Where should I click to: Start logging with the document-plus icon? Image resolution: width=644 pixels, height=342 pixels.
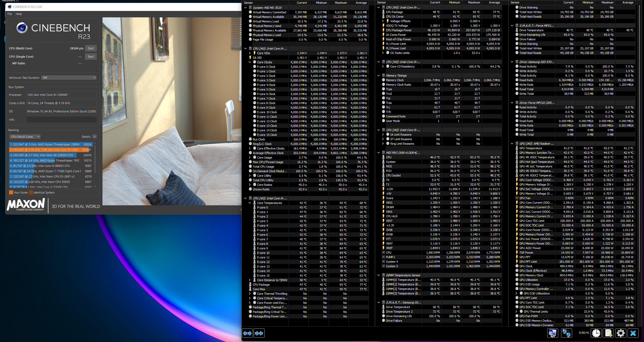tap(609, 333)
